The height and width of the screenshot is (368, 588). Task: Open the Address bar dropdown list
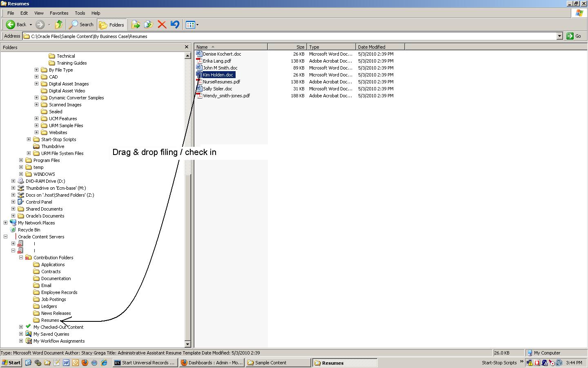click(x=559, y=36)
